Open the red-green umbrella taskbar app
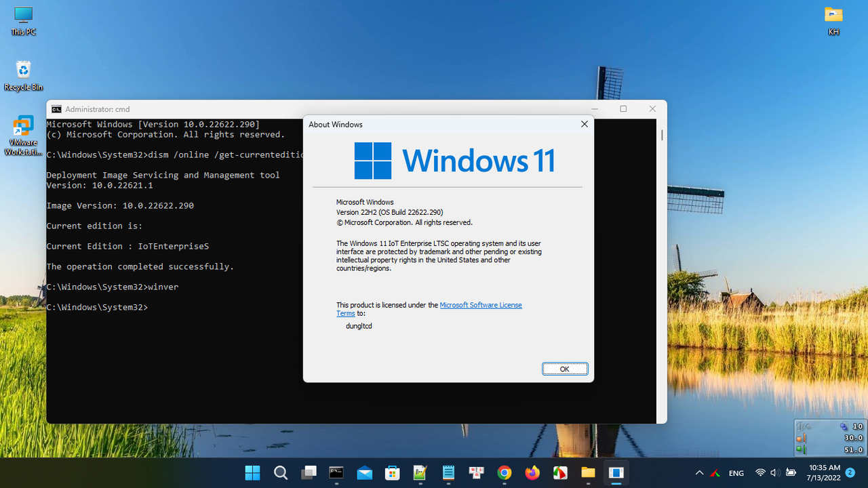The width and height of the screenshot is (868, 488). [x=560, y=472]
